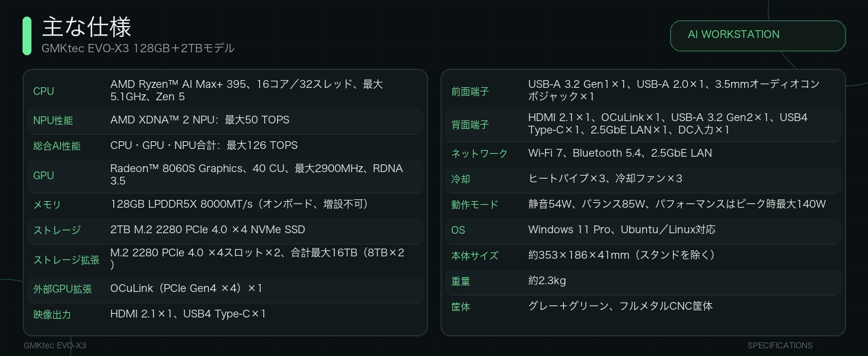Click the 前面端子 row label
This screenshot has width=868, height=356.
470,91
